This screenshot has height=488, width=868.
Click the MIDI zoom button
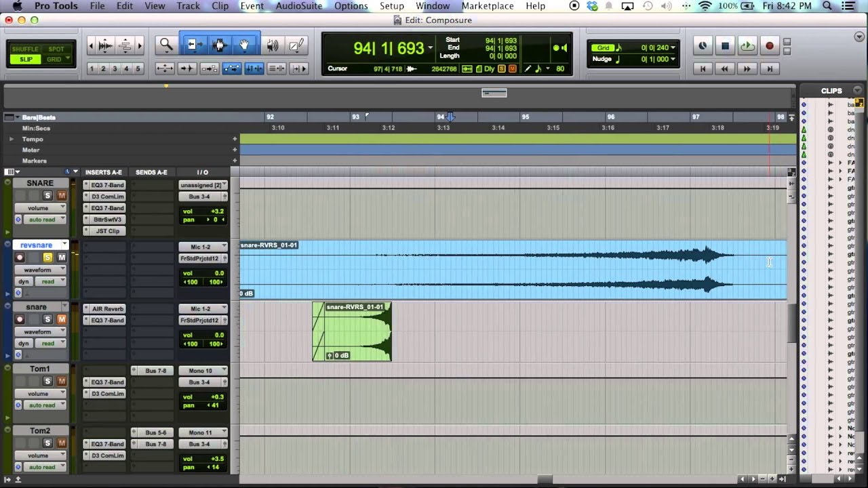tap(125, 45)
